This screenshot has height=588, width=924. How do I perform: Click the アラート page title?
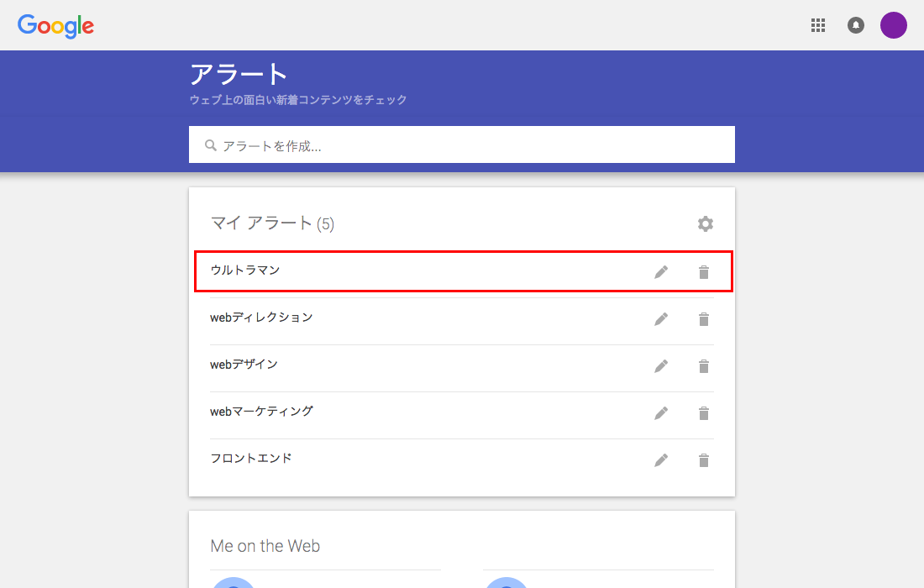point(239,74)
